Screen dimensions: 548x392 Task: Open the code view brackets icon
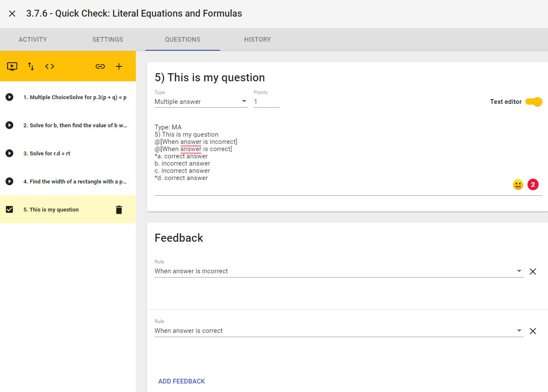click(50, 66)
